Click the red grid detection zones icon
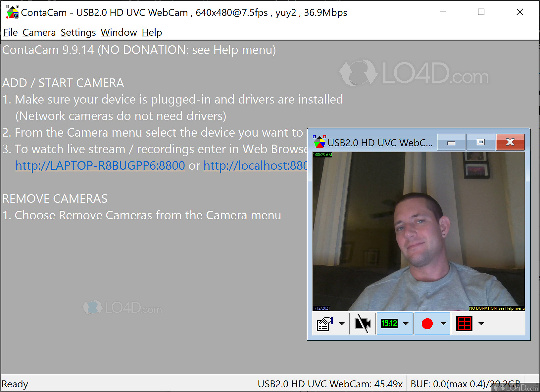Screen dimensions: 540x392 pos(465,324)
